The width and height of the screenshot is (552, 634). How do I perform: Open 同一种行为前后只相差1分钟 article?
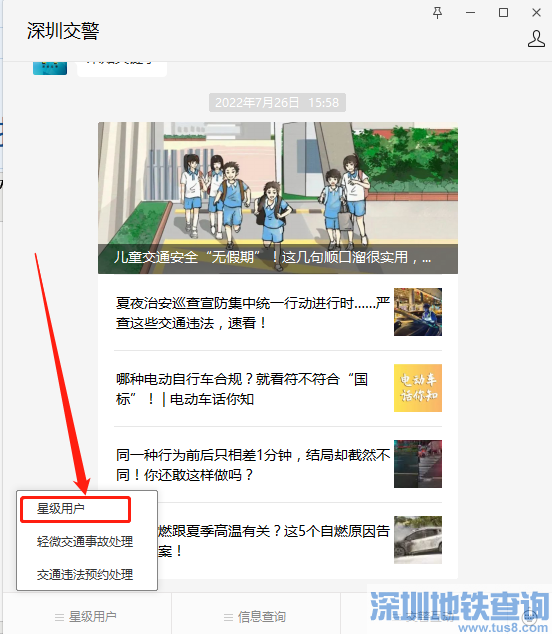253,465
